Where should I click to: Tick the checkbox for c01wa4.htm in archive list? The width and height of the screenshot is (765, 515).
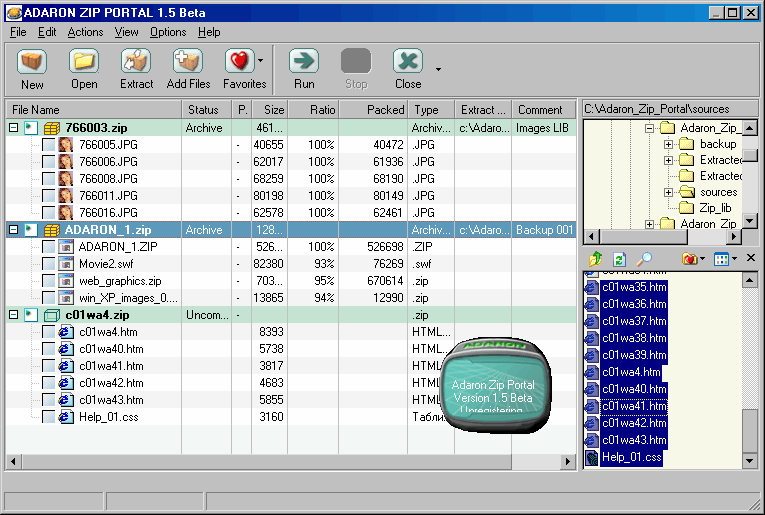point(48,333)
